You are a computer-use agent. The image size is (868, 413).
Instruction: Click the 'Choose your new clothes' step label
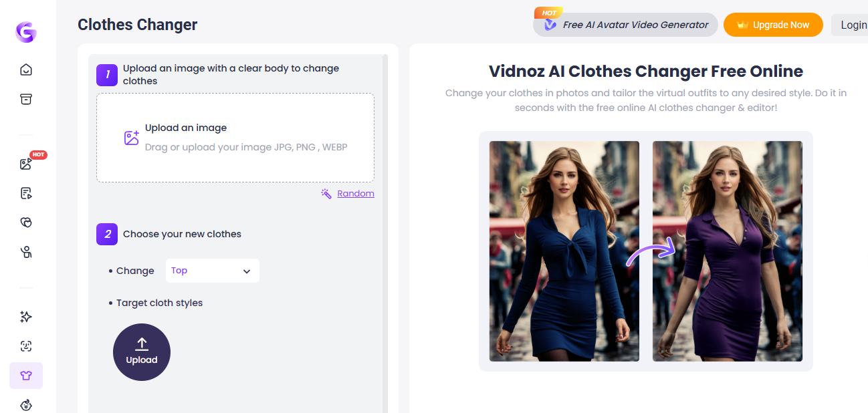(x=182, y=234)
